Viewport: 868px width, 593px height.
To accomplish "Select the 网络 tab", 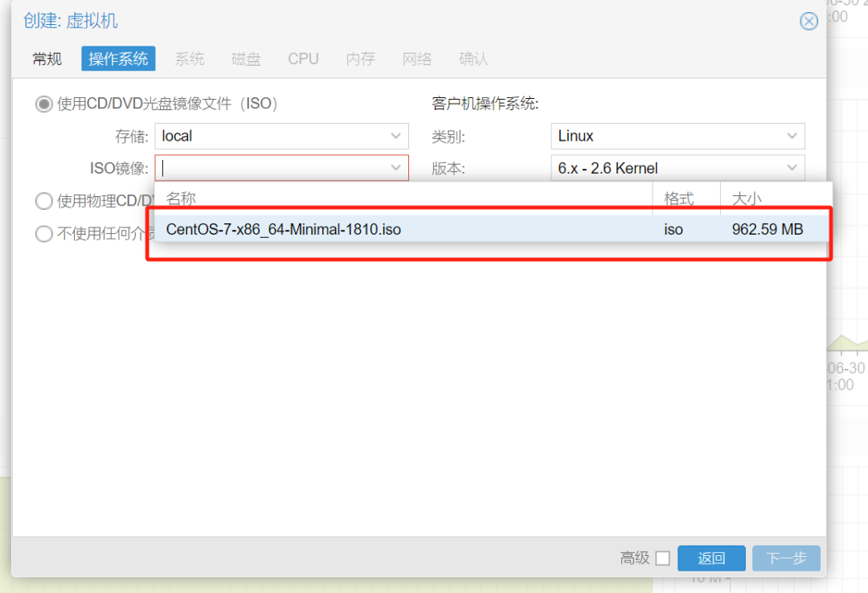I will pos(417,59).
